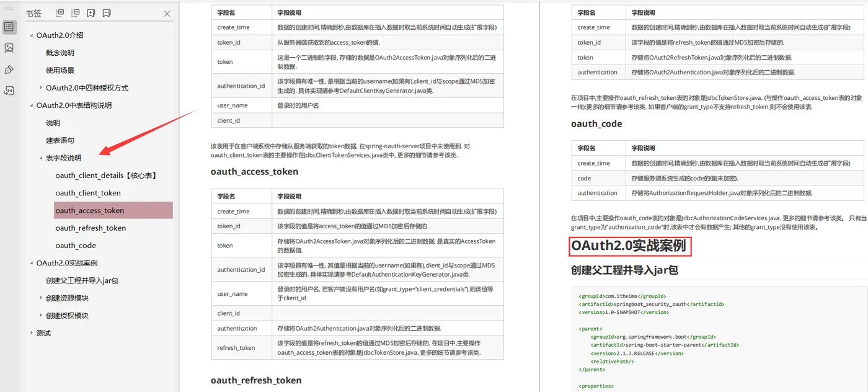Select the oauth_refresh_token bookmark
The image size is (868, 392).
click(91, 228)
